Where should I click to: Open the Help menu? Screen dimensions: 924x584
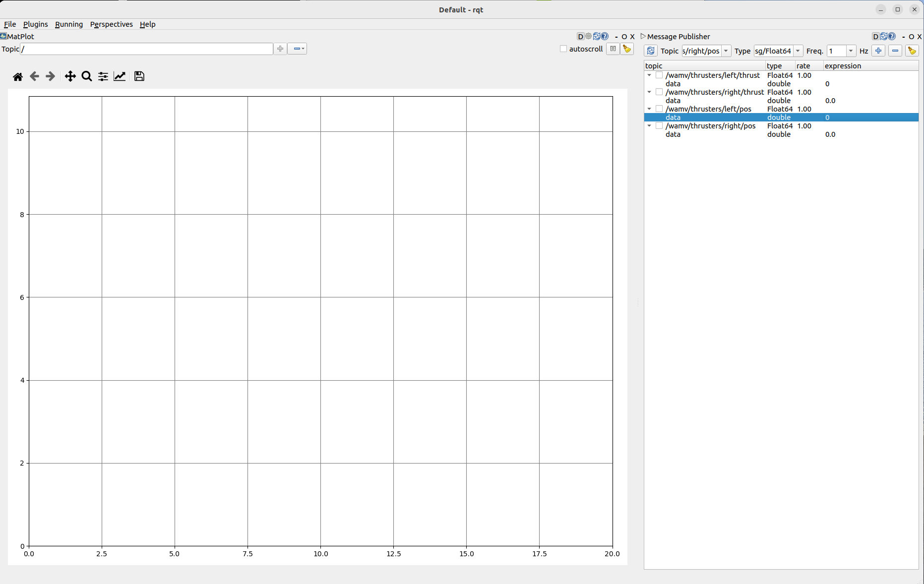[147, 24]
